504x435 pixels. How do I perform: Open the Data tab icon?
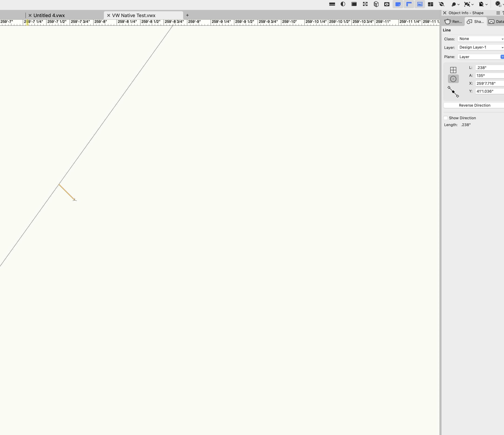click(x=496, y=22)
